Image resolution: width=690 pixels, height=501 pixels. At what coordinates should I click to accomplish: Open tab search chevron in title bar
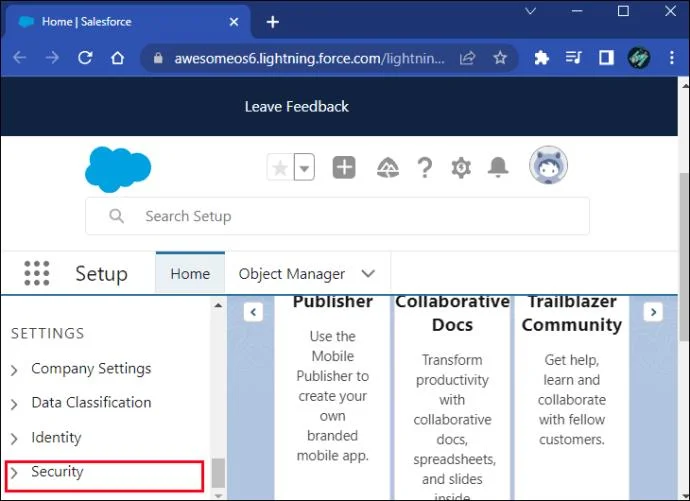coord(530,11)
